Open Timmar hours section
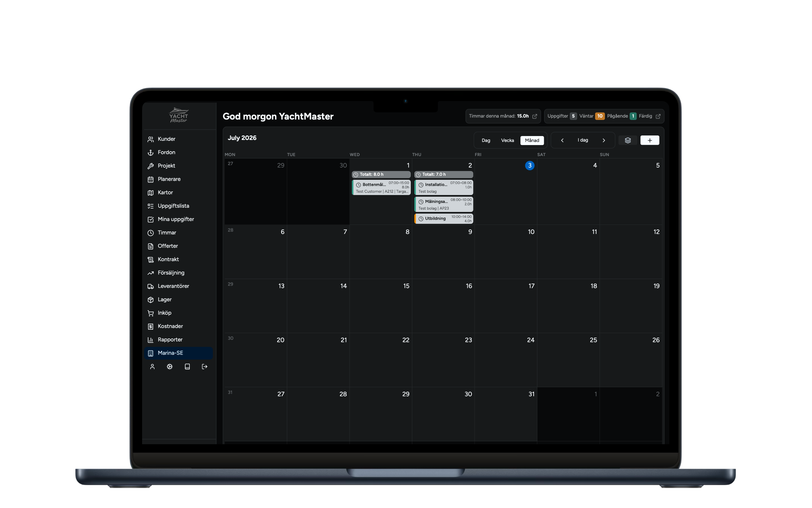Image resolution: width=812 pixels, height=508 pixels. point(178,233)
